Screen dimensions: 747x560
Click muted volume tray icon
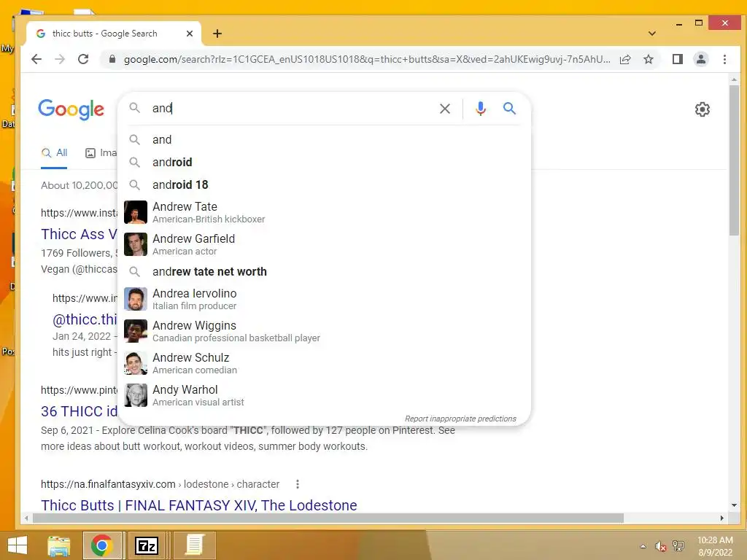pos(660,546)
